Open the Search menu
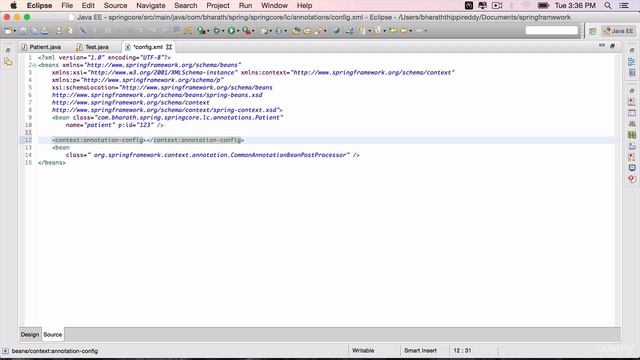 pyautogui.click(x=186, y=5)
